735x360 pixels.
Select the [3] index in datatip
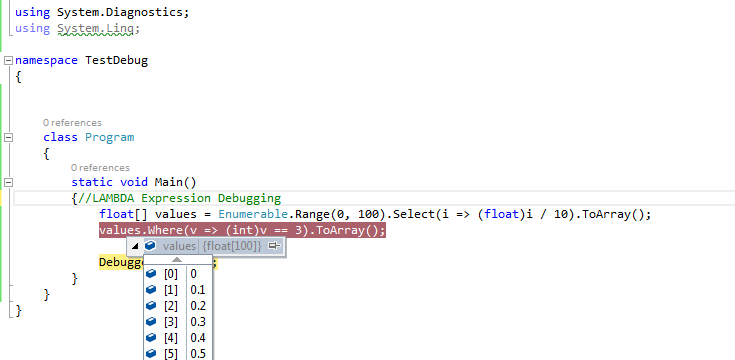(171, 322)
